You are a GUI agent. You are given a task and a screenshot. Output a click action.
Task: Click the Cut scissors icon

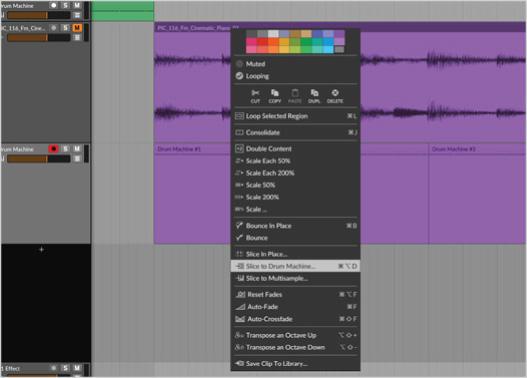click(255, 96)
